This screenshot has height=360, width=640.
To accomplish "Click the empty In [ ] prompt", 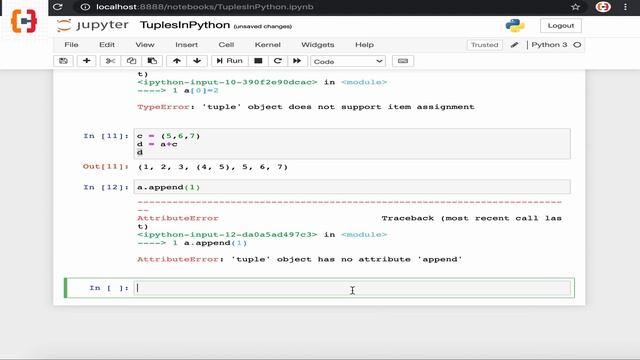I will pyautogui.click(x=109, y=288).
